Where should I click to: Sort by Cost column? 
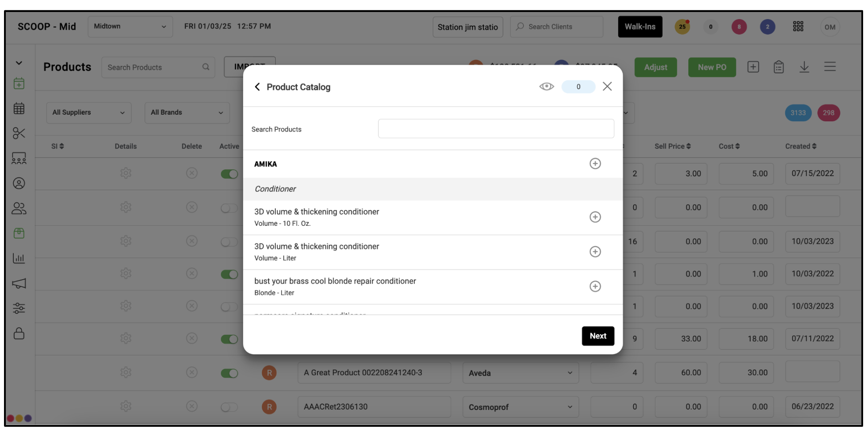coord(729,146)
